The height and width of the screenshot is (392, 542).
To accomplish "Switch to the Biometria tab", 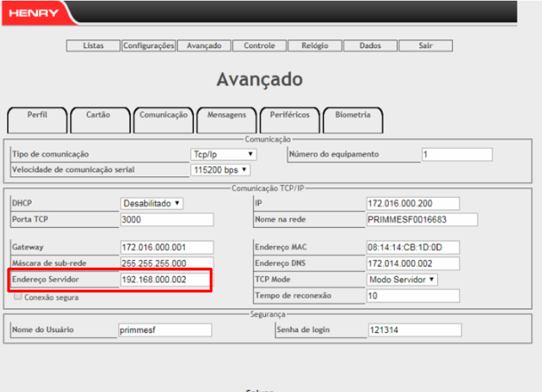I will (x=353, y=120).
